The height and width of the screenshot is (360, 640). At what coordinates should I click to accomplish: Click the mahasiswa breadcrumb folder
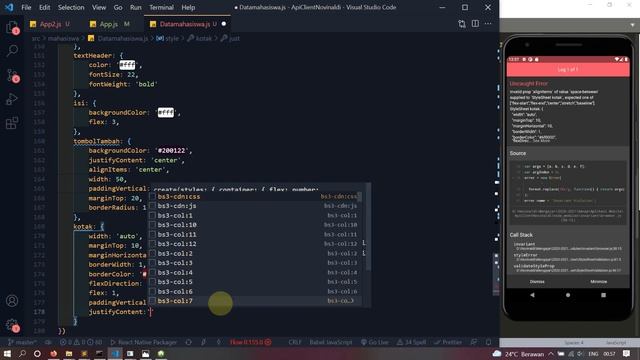point(63,38)
